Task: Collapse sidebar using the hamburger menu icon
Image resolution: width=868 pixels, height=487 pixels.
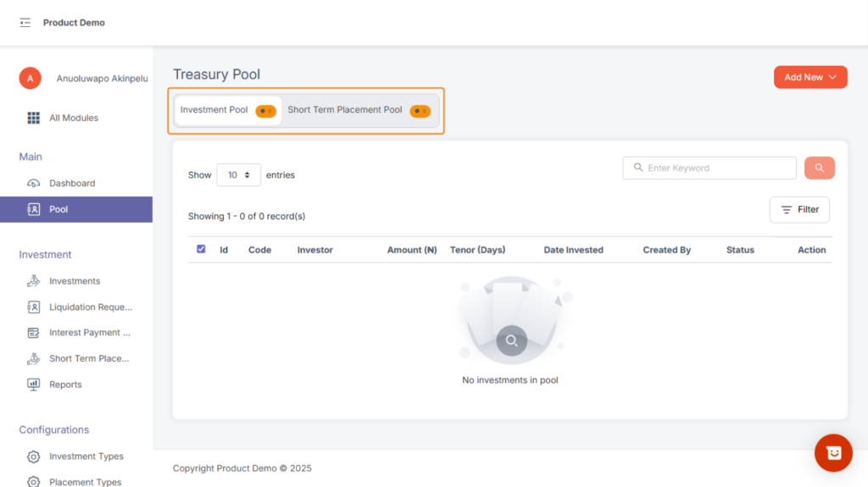Action: (25, 23)
